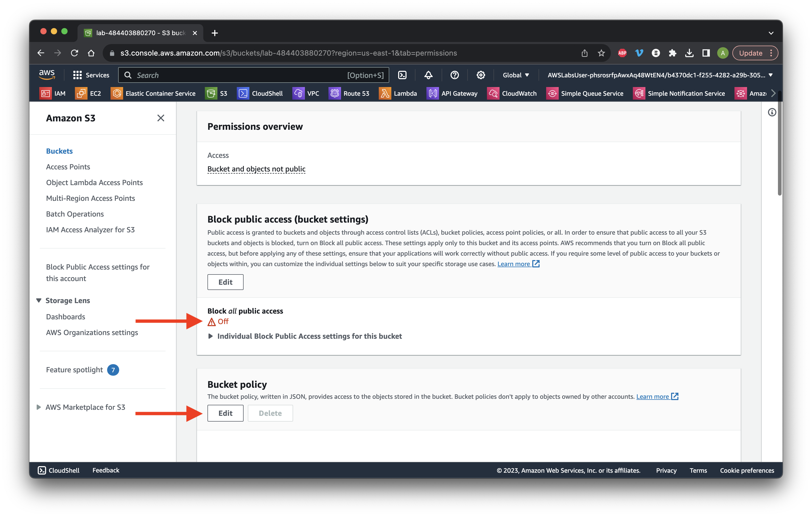Viewport: 812px width, 517px height.
Task: Click the browser address bar URL
Action: [x=289, y=53]
